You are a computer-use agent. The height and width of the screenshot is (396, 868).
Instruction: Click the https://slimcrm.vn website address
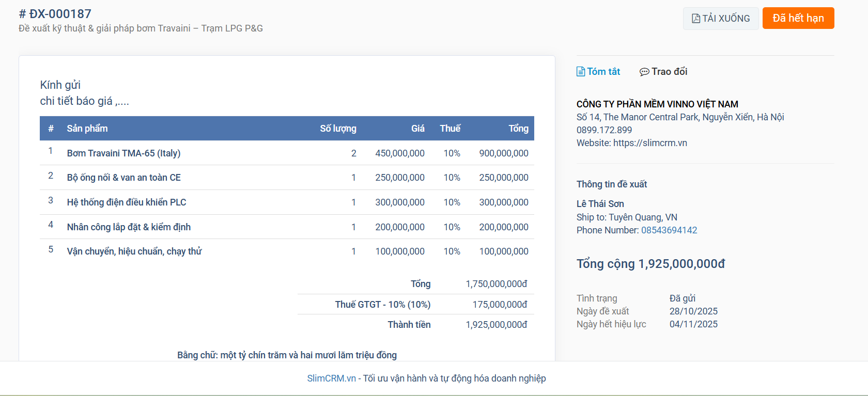click(650, 143)
